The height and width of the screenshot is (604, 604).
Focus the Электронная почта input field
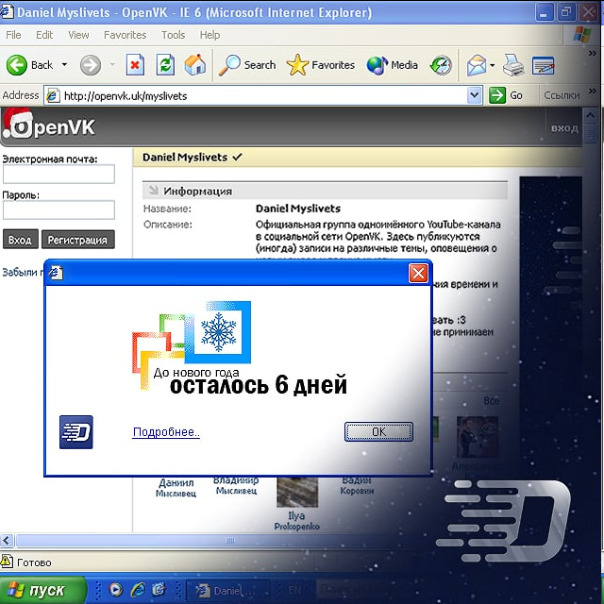[x=59, y=174]
